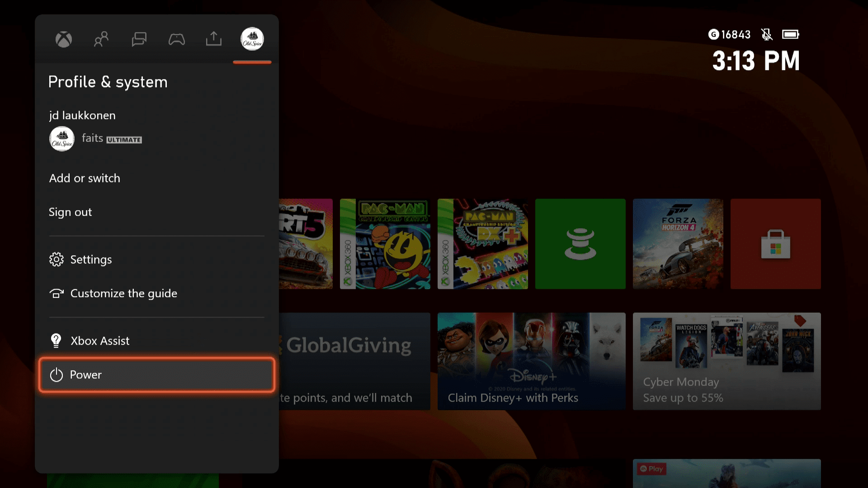Click the Xbox home button icon
The height and width of the screenshot is (488, 868).
64,39
